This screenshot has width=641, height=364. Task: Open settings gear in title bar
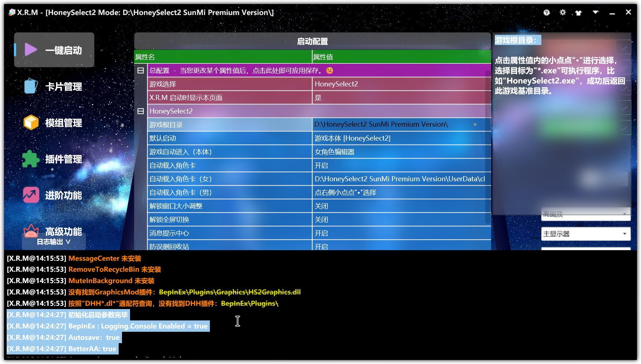[x=563, y=12]
